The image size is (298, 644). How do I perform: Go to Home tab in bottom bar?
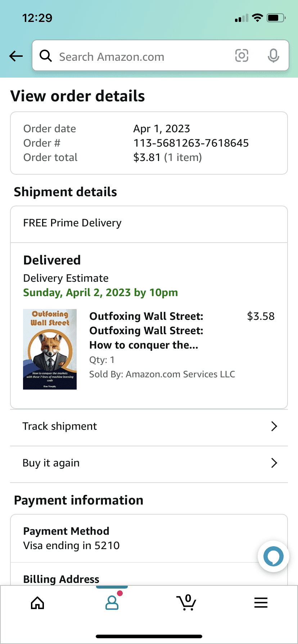pyautogui.click(x=37, y=603)
